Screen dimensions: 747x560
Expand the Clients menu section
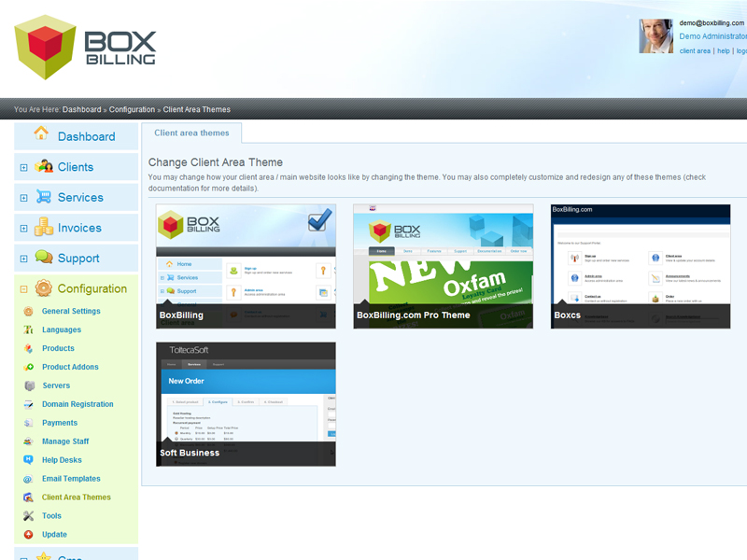[24, 168]
